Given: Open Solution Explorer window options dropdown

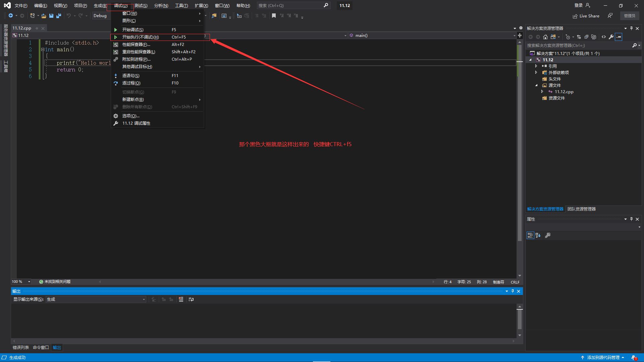Looking at the screenshot, I should 626,28.
